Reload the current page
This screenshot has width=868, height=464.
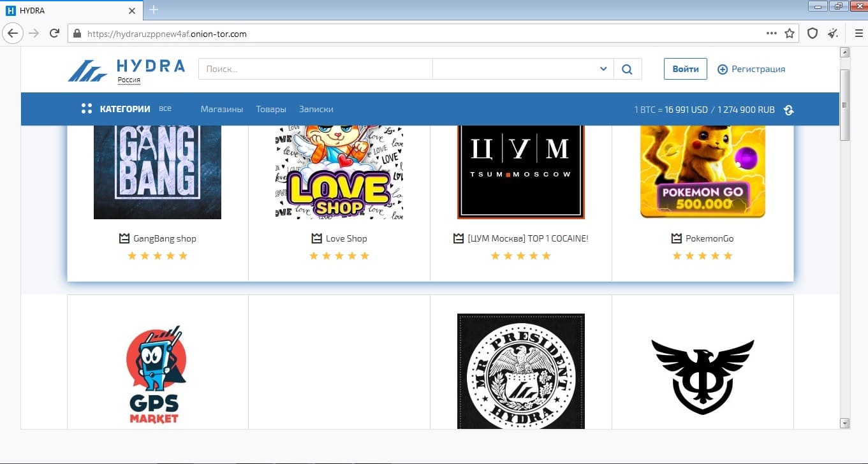[54, 33]
